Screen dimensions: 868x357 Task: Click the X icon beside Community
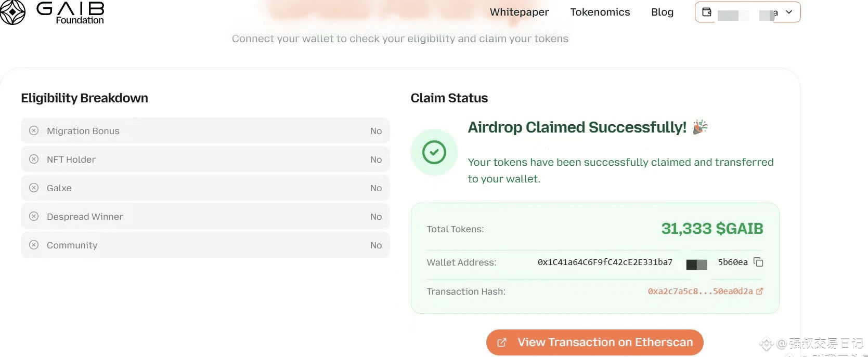click(x=34, y=245)
